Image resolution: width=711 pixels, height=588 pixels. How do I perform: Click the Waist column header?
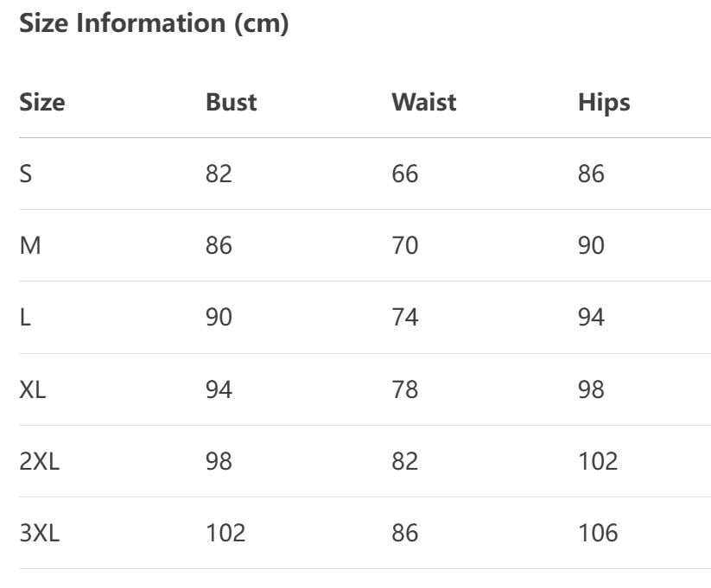[423, 102]
